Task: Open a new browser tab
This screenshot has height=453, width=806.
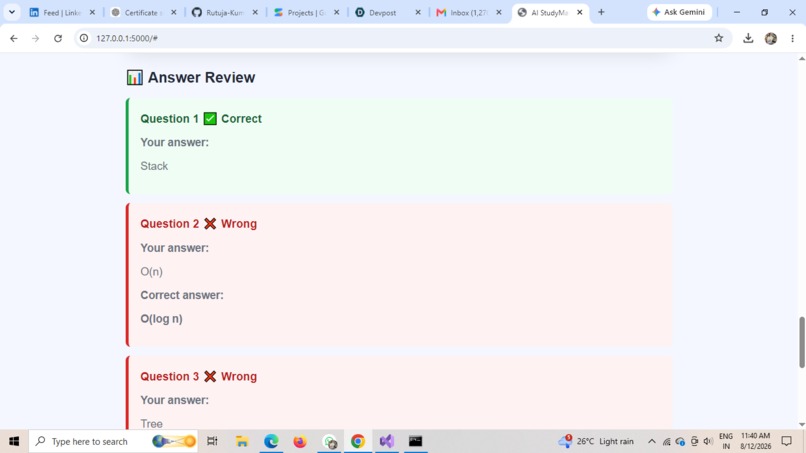Action: 601,12
